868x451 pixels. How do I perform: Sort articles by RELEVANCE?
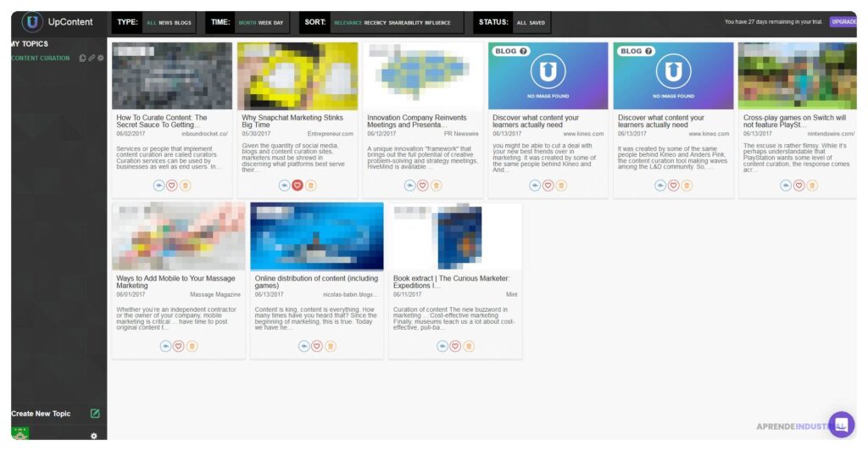coord(348,23)
